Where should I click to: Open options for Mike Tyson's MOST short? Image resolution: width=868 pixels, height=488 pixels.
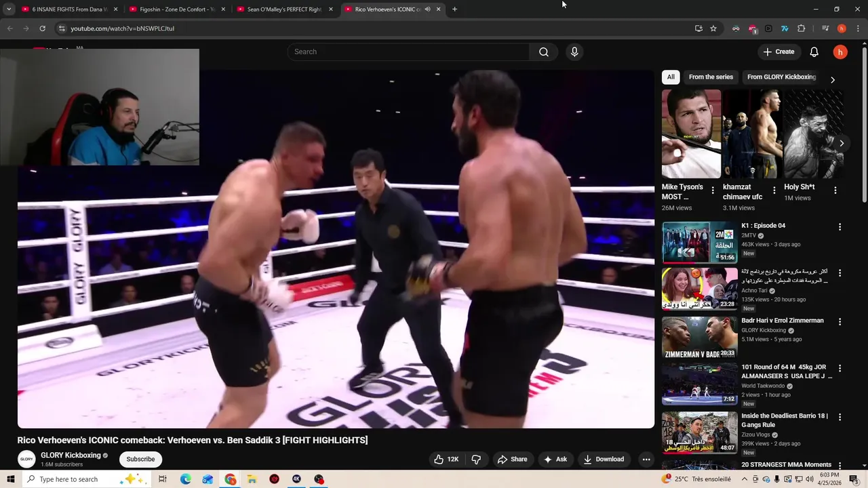[713, 190]
